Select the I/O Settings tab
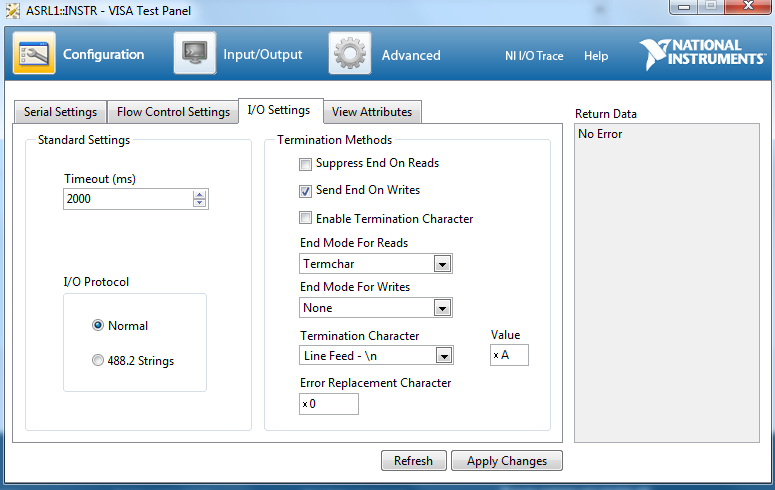Image resolution: width=775 pixels, height=490 pixels. coord(280,110)
